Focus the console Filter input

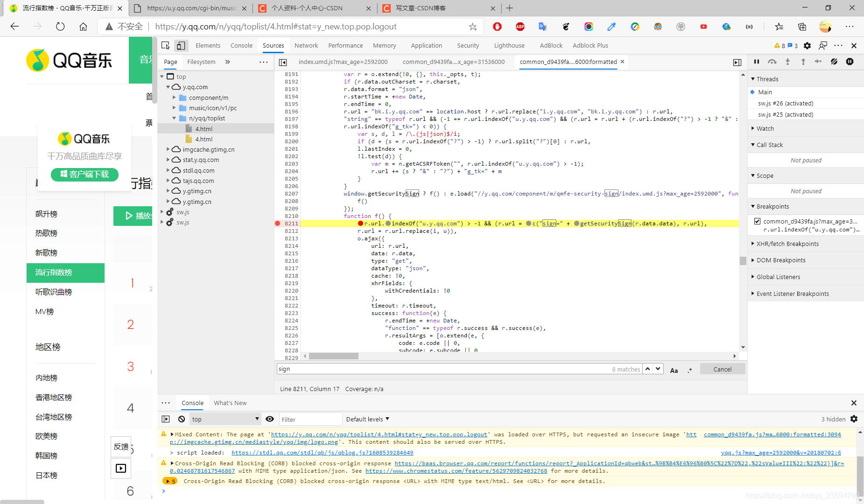click(x=310, y=419)
